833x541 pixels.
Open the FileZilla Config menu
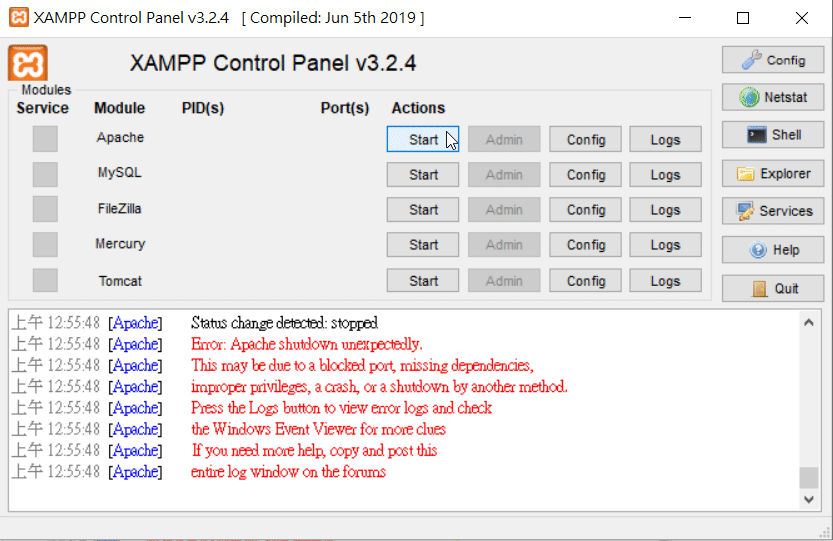coord(585,210)
